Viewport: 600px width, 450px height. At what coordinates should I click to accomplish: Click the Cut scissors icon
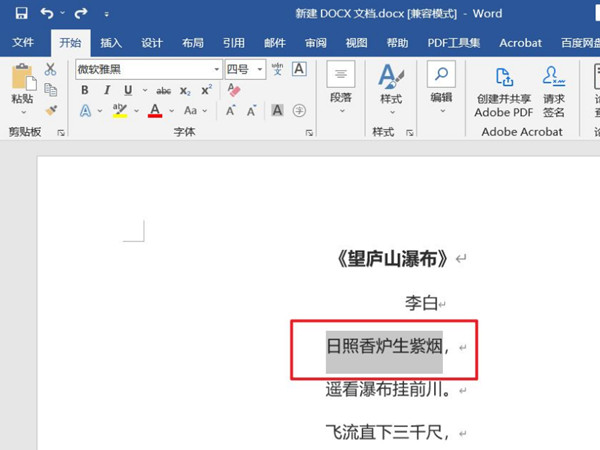[x=50, y=69]
